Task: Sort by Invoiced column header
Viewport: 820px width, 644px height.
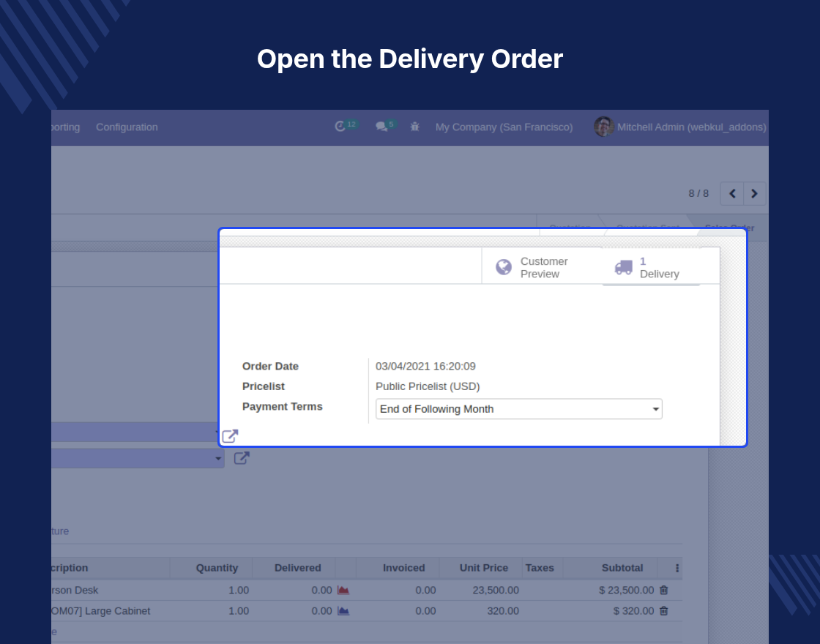Action: coord(403,568)
